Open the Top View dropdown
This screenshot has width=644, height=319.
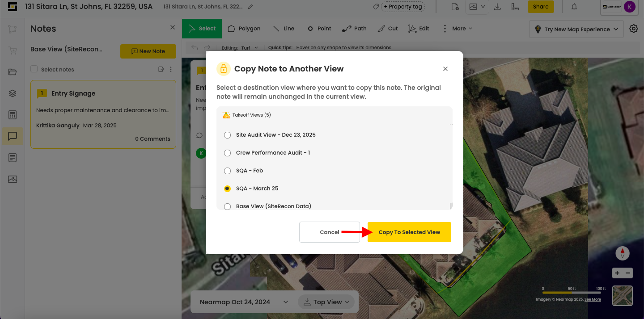(x=326, y=302)
